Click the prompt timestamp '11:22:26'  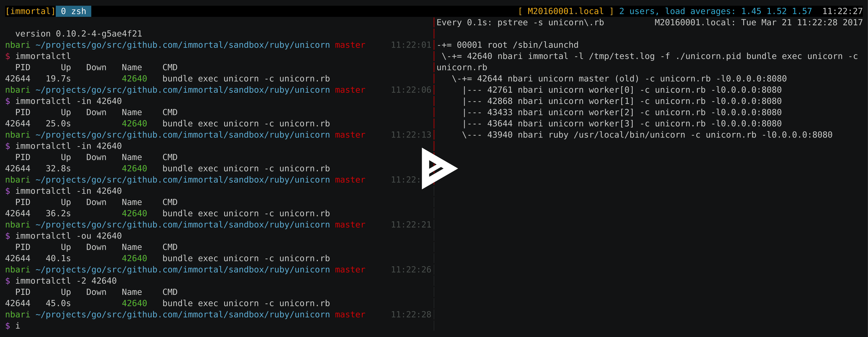point(411,270)
